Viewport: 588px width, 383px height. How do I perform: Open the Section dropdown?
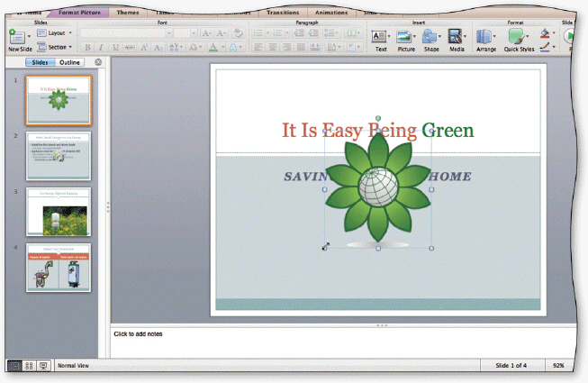coord(55,47)
